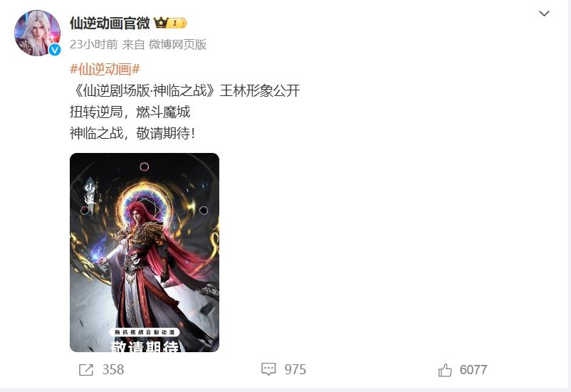Open the 仙逆动画官微 profile avatar
571x392 pixels.
point(37,33)
